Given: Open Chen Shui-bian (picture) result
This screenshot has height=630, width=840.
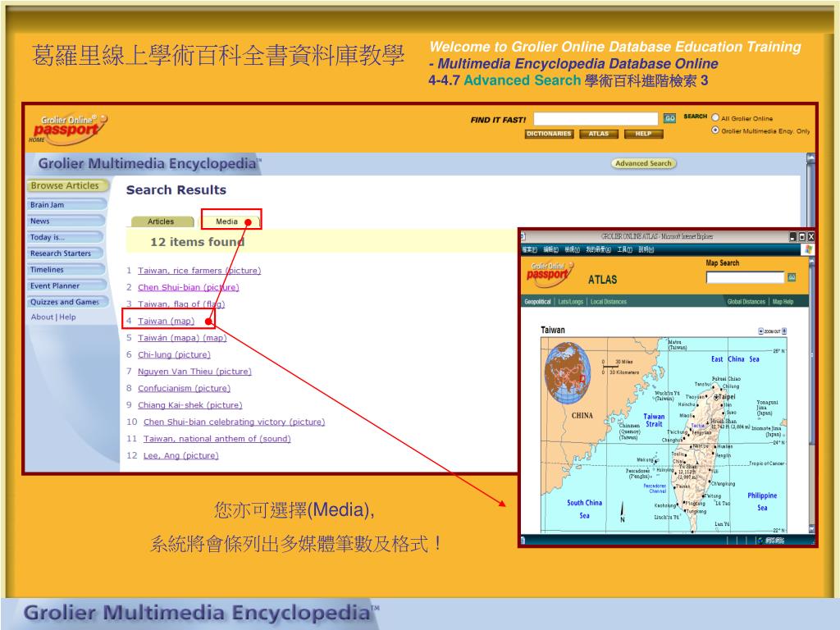Looking at the screenshot, I should [188, 287].
